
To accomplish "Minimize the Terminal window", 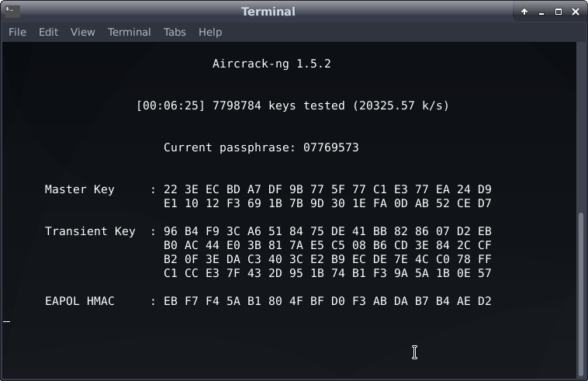I will click(x=541, y=11).
